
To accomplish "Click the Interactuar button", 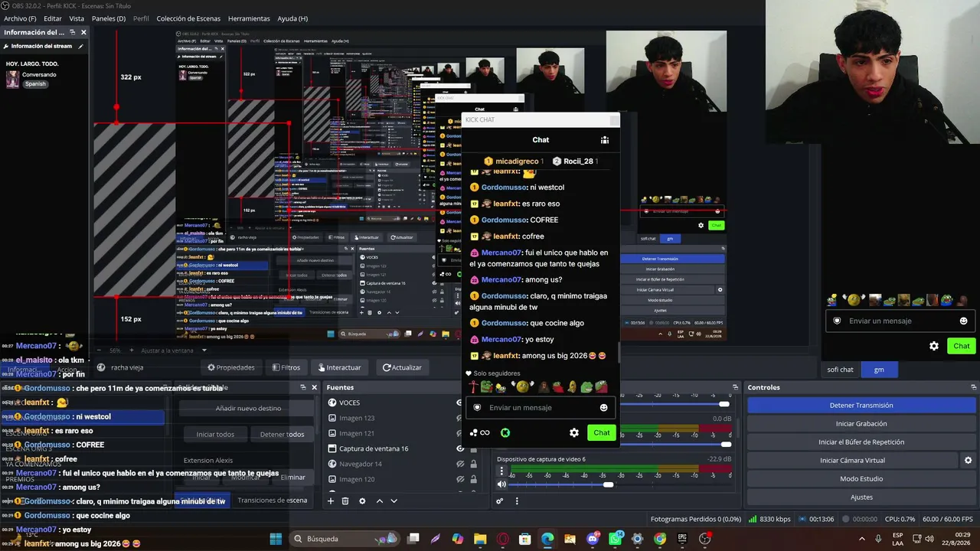I will click(338, 367).
